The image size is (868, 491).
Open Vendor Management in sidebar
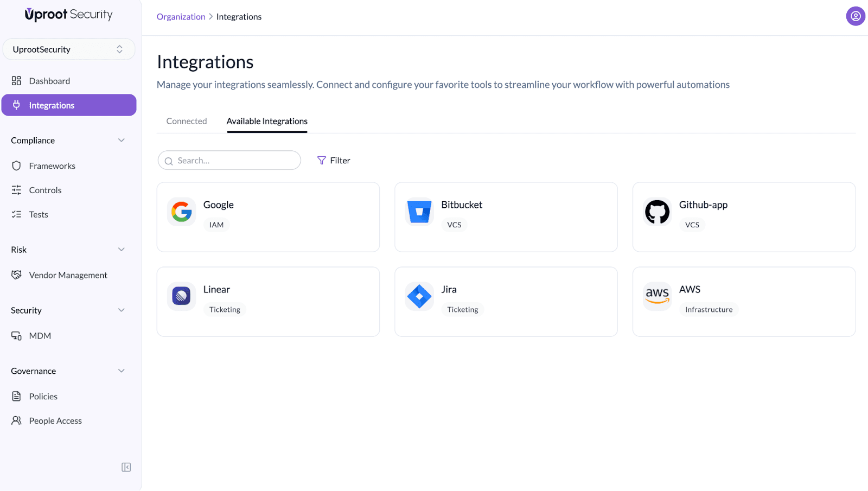pyautogui.click(x=68, y=275)
